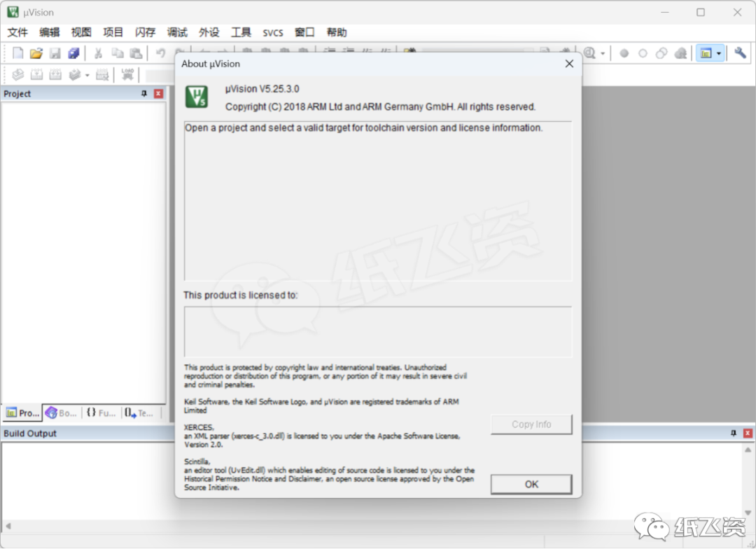The height and width of the screenshot is (549, 756).
Task: Switch to the Pro... project tab
Action: click(x=22, y=413)
